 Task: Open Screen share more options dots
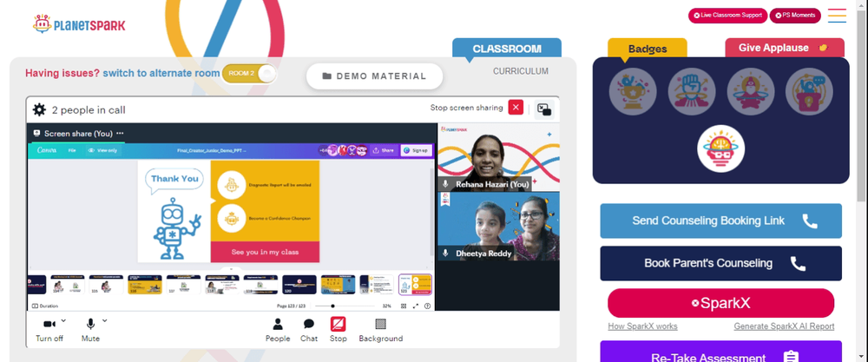click(x=120, y=134)
